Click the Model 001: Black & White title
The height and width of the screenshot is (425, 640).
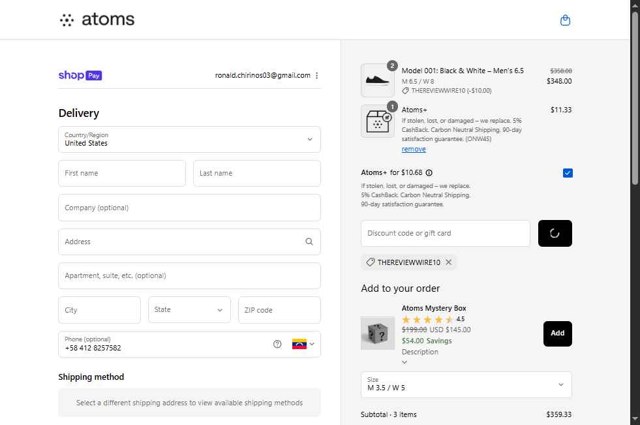tap(462, 71)
